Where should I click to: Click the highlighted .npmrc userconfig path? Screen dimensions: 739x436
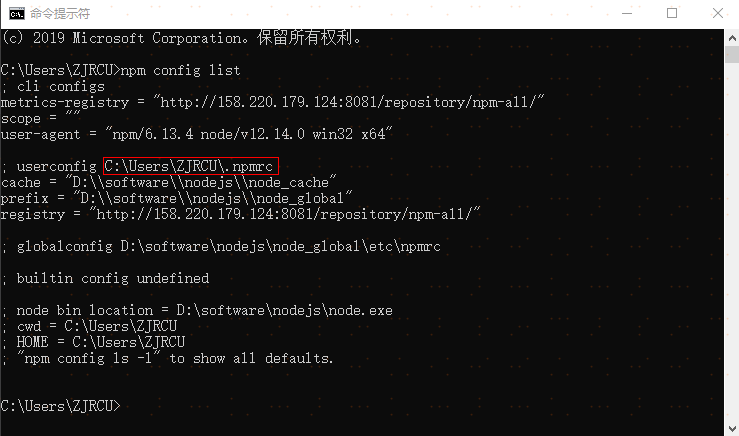click(191, 166)
